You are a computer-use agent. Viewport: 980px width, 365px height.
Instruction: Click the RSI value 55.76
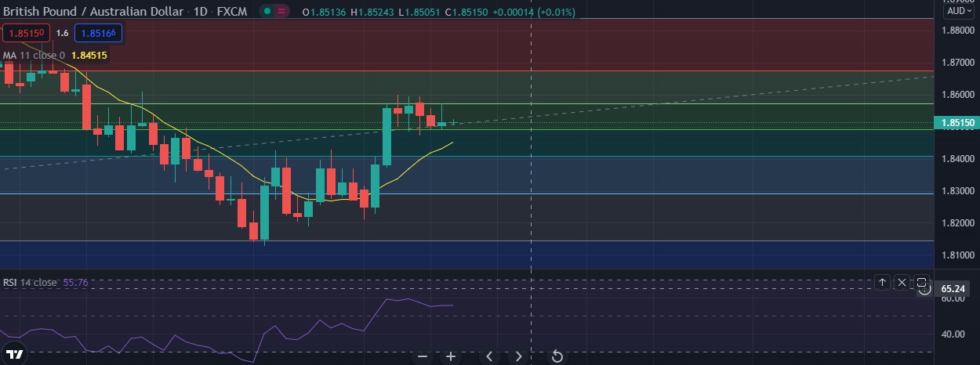coord(74,282)
